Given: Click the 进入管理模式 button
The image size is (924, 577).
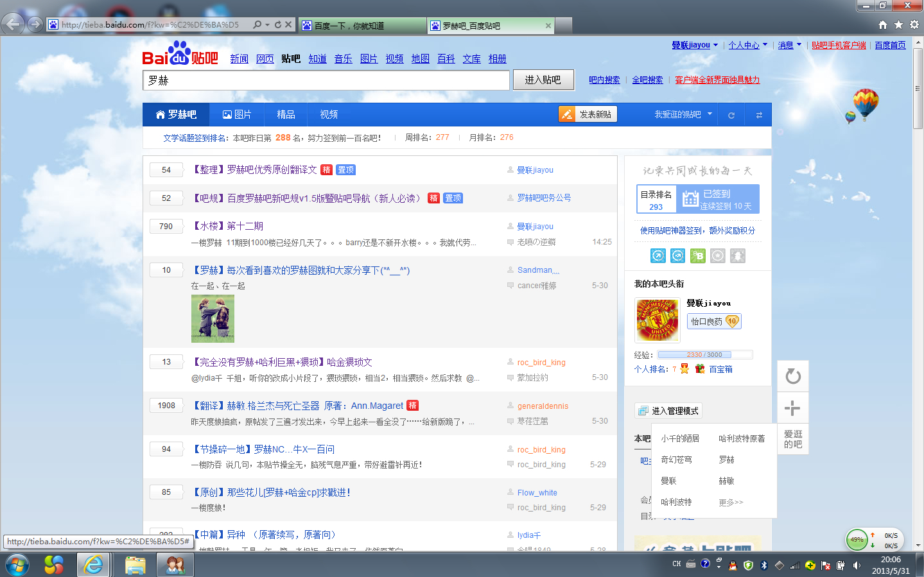Looking at the screenshot, I should pos(668,411).
